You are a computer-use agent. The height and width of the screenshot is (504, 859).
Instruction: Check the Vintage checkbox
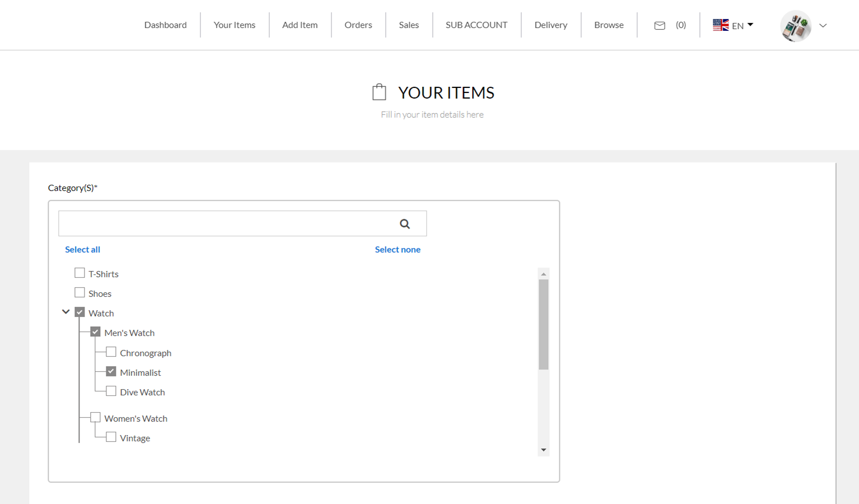(x=111, y=437)
